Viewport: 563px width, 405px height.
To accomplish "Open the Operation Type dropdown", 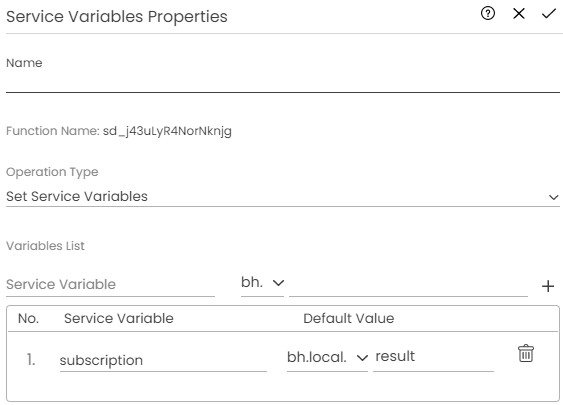I will (x=283, y=196).
